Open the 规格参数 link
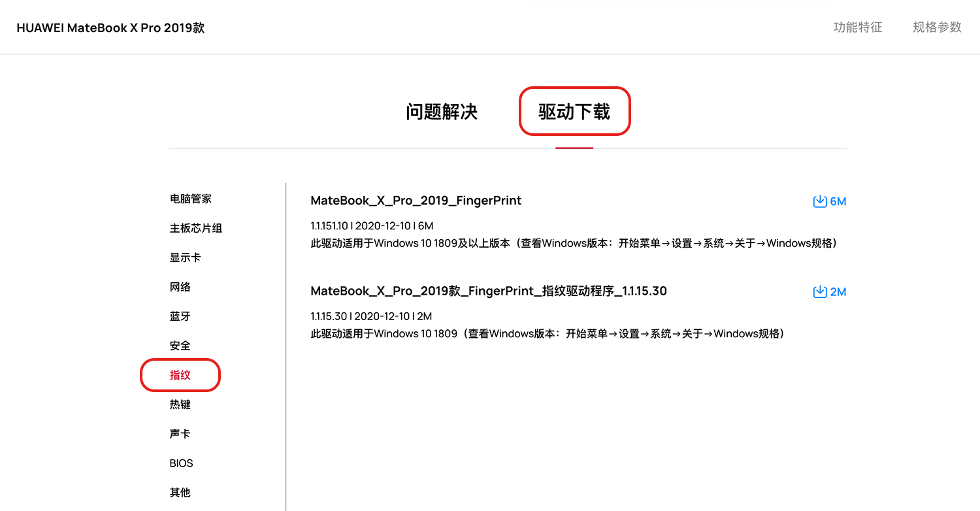 tap(937, 27)
